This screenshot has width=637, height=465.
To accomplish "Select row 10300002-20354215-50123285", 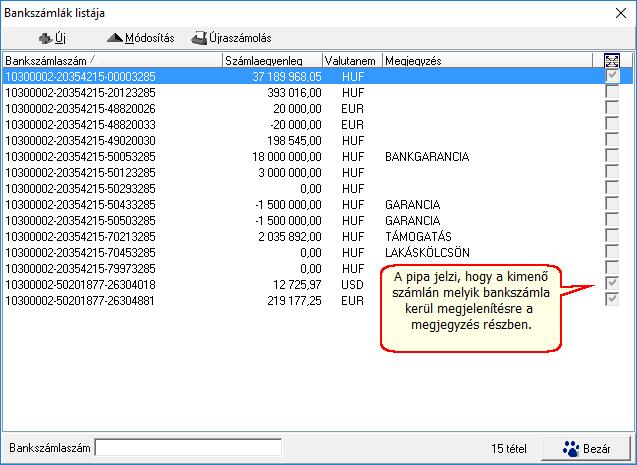I will tap(318, 173).
